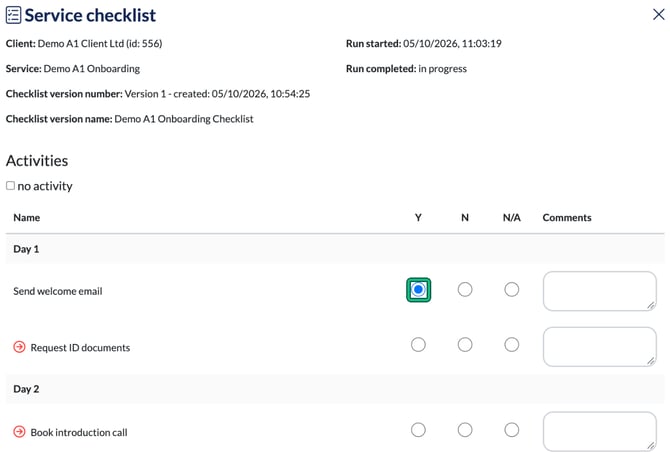Close the Service checklist dialog

(658, 15)
